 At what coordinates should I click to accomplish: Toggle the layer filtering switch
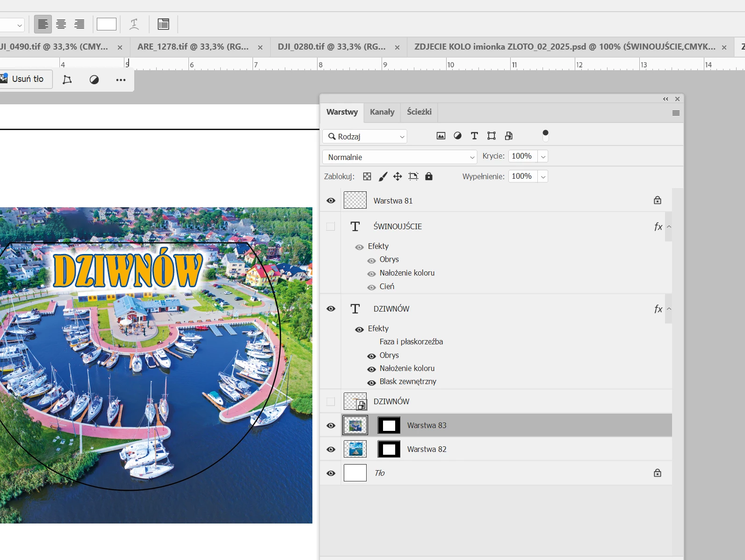pyautogui.click(x=545, y=136)
